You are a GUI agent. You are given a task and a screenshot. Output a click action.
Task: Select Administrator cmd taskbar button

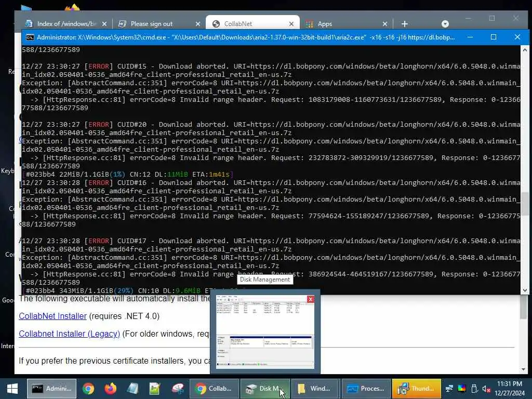(x=51, y=389)
